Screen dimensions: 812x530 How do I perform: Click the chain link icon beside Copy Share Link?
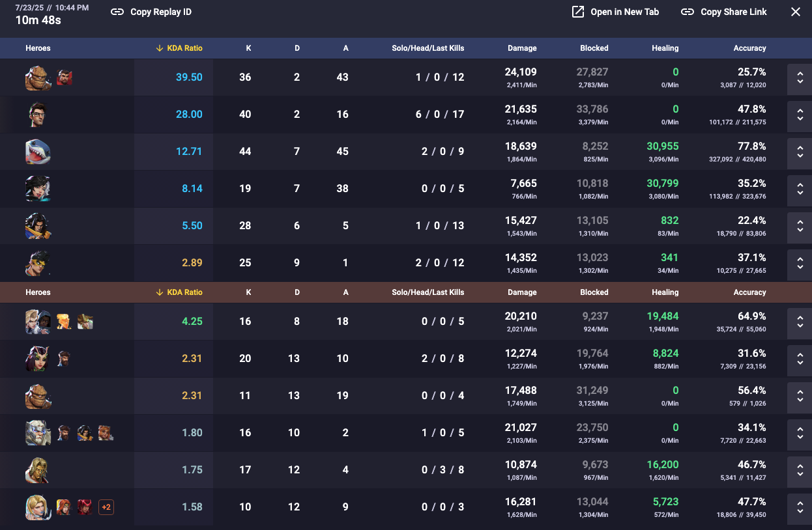pos(688,12)
